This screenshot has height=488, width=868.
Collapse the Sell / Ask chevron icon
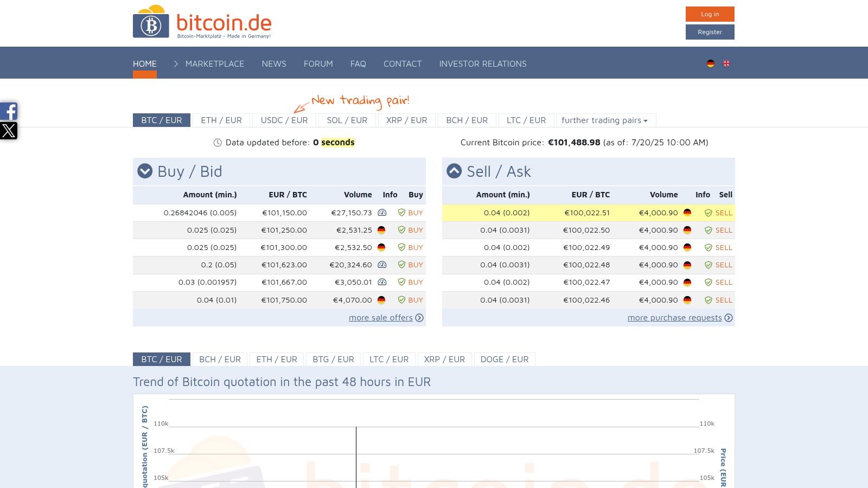click(x=454, y=171)
